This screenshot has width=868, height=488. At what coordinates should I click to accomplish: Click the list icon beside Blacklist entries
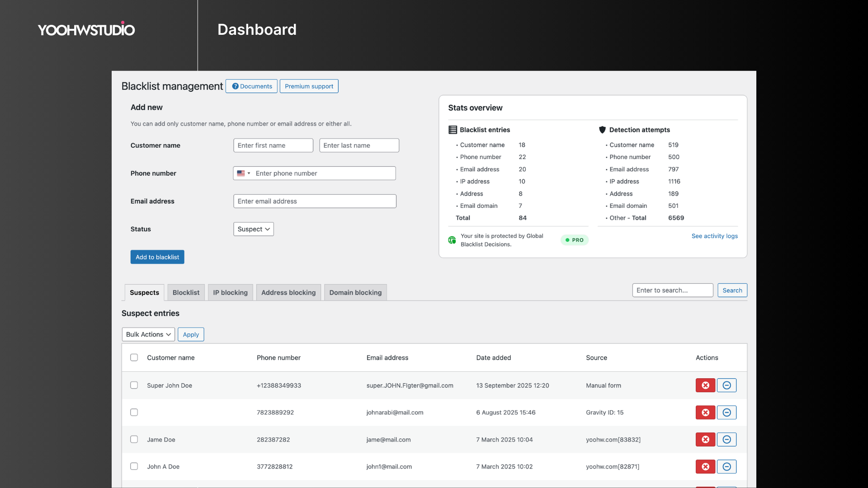[452, 130]
